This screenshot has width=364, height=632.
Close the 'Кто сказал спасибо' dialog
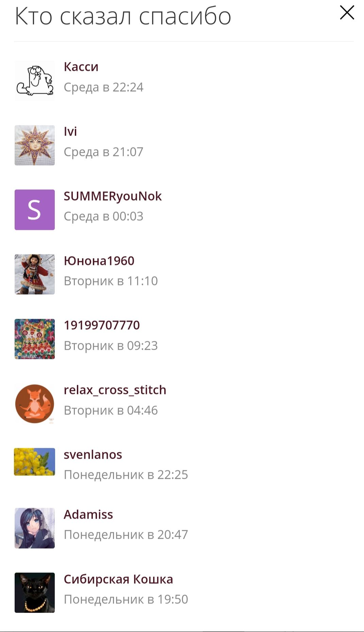(347, 13)
